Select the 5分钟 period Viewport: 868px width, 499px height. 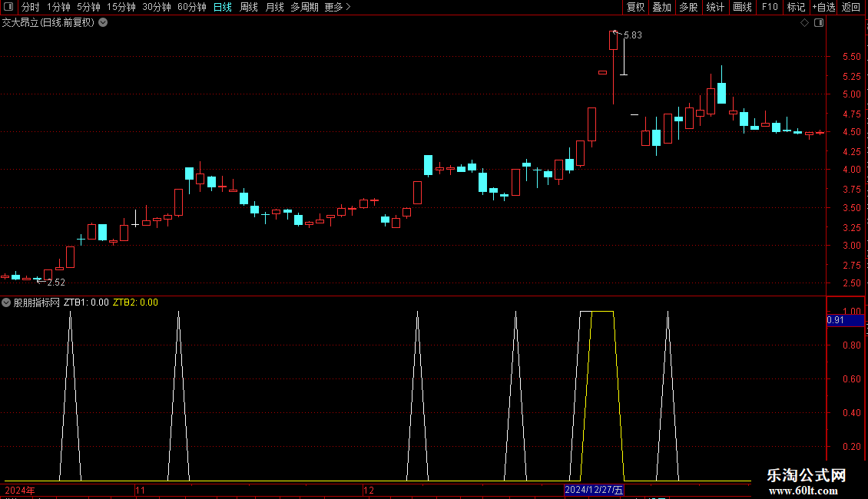[88, 7]
